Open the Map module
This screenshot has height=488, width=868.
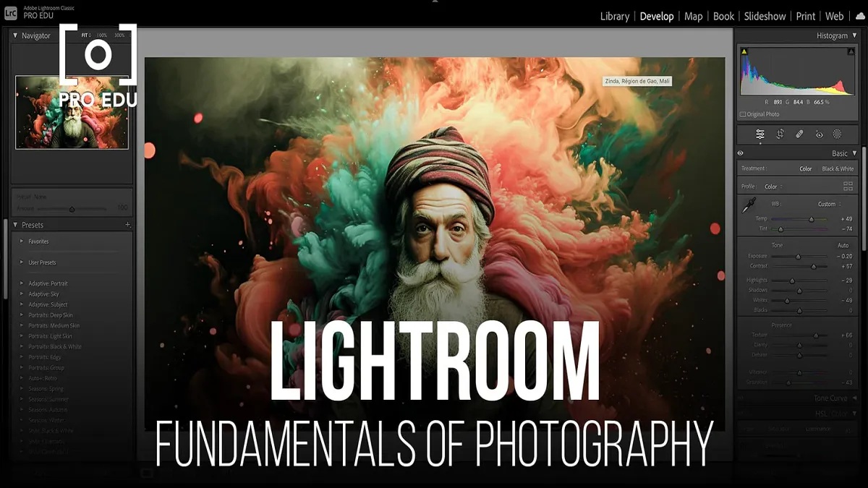pos(693,16)
